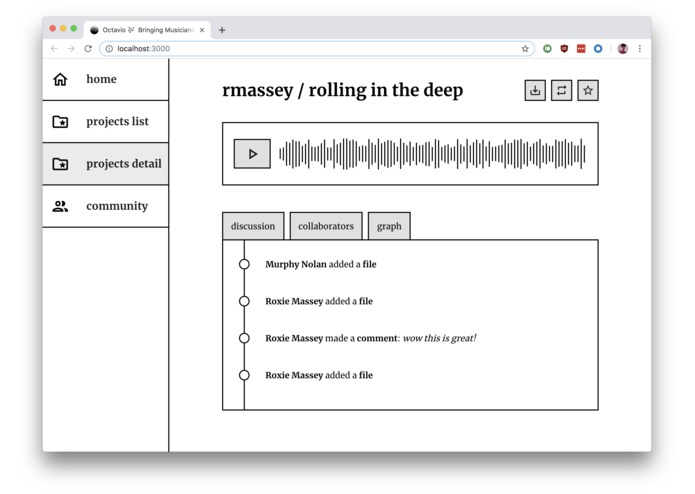Select the Octavio browser tab
Image resolution: width=695 pixels, height=494 pixels.
[147, 30]
